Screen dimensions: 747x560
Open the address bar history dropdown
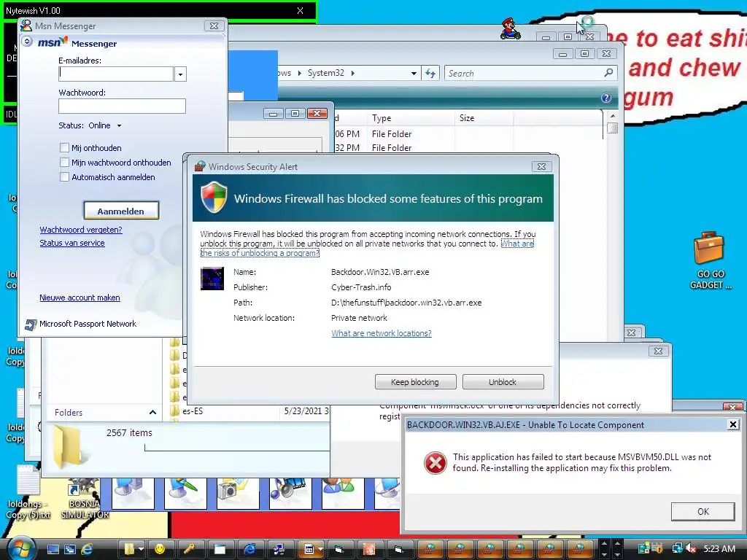[414, 74]
